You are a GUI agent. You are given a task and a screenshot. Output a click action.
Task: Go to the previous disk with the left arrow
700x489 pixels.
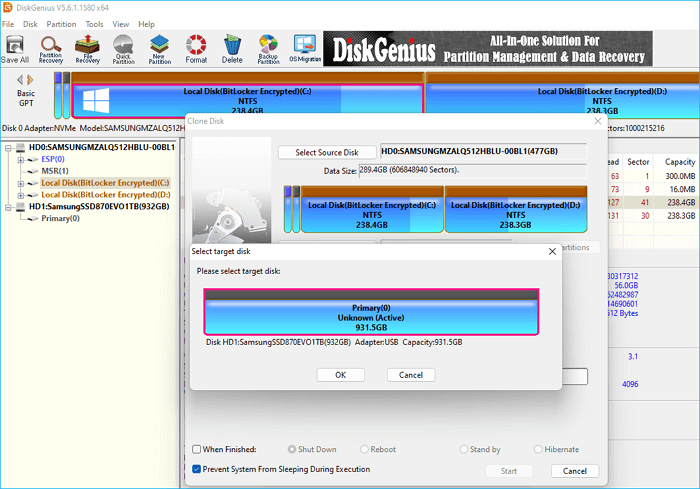pyautogui.click(x=20, y=80)
